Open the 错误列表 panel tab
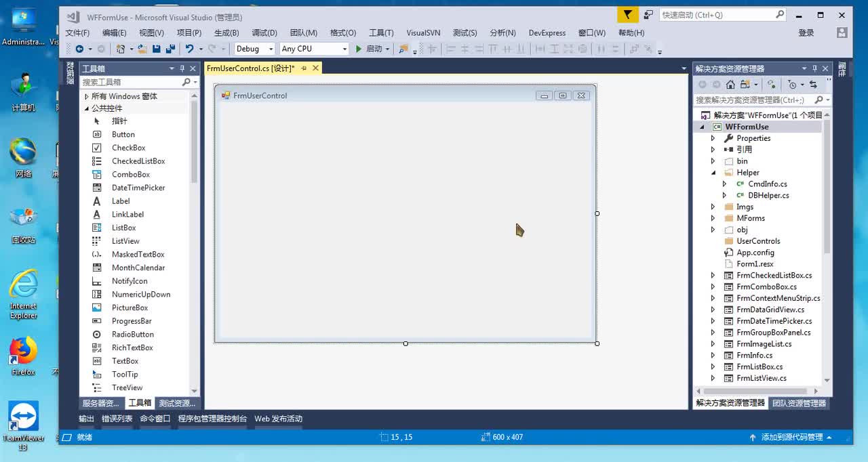This screenshot has height=462, width=868. click(117, 419)
